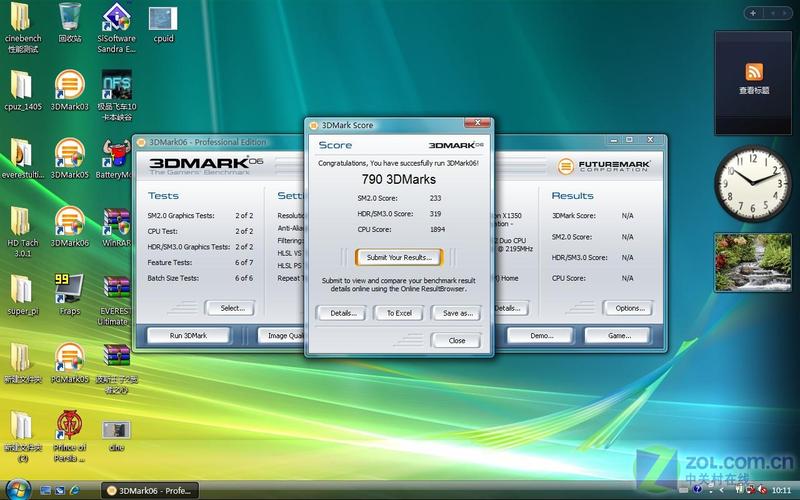Launch the Need for Speed NFS shortcut
The height and width of the screenshot is (500, 800).
tap(116, 85)
